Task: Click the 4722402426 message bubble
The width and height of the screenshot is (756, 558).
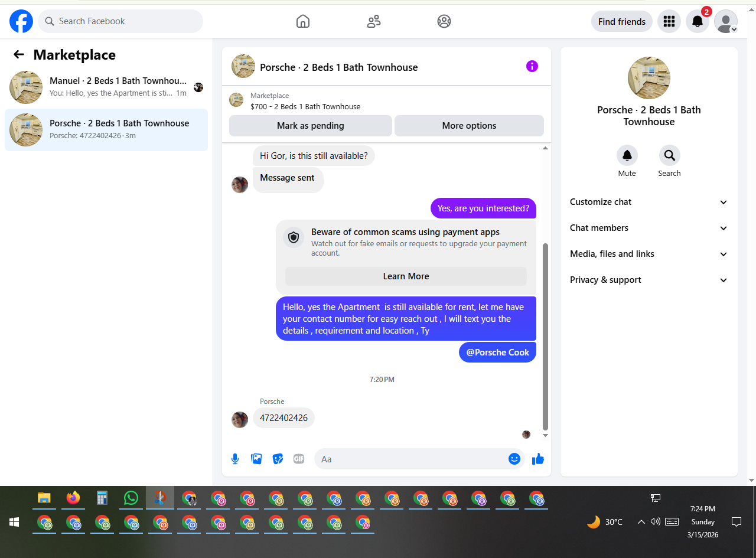Action: pyautogui.click(x=284, y=418)
